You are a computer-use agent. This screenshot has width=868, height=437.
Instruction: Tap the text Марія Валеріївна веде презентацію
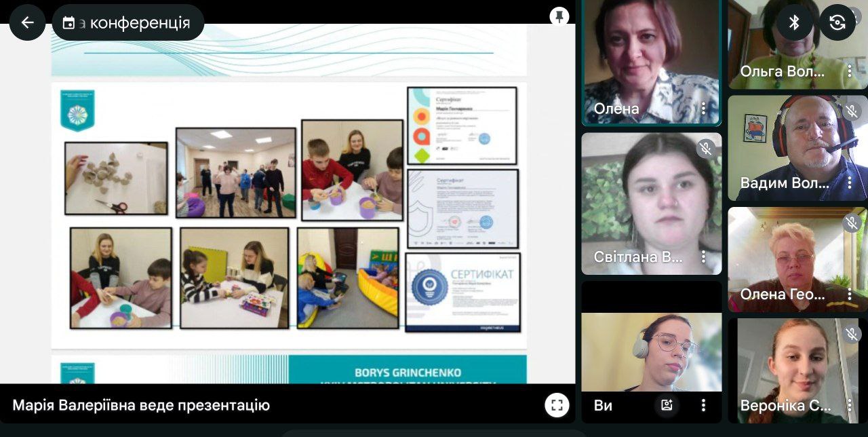pos(141,406)
